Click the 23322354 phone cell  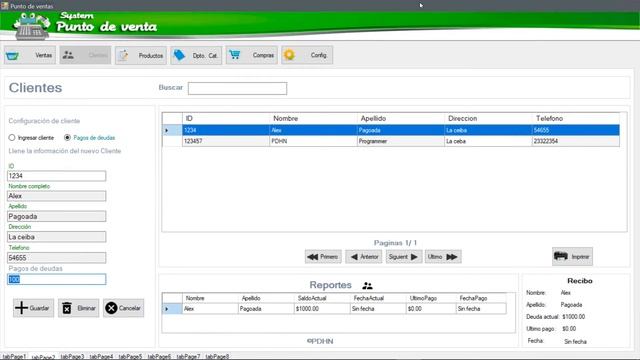pyautogui.click(x=576, y=141)
